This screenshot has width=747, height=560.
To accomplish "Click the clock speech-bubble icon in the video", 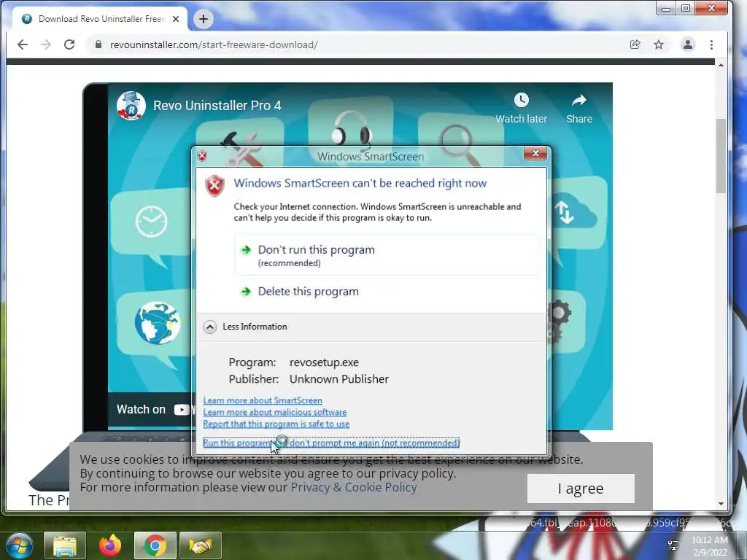I will tap(151, 222).
